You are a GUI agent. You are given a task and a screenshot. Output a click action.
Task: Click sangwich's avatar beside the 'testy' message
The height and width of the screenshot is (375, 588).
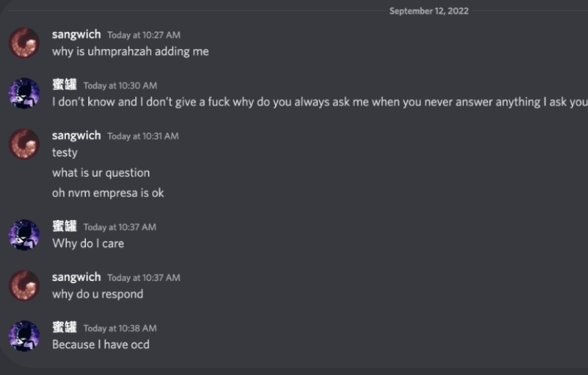[x=23, y=144]
